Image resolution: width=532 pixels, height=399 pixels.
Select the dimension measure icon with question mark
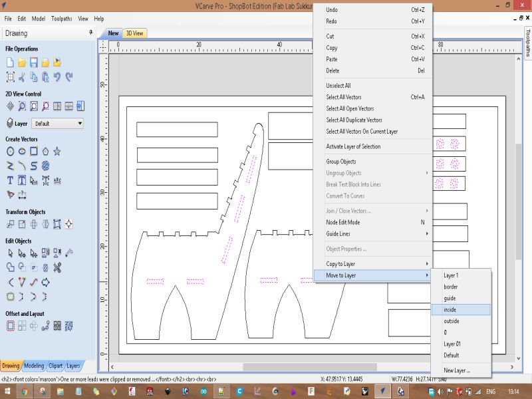(22, 195)
